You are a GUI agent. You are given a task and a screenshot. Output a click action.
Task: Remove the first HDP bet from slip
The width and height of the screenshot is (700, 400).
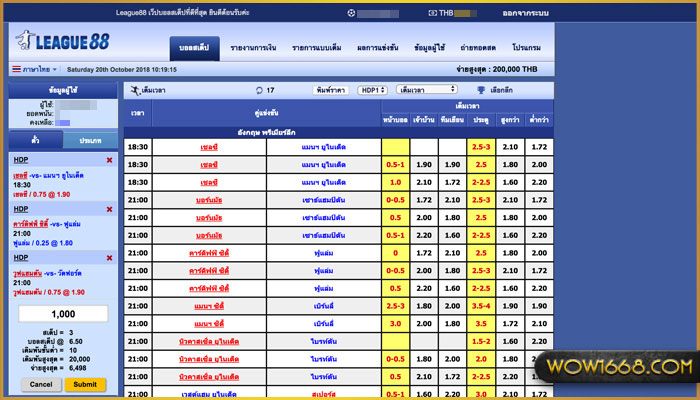point(109,160)
